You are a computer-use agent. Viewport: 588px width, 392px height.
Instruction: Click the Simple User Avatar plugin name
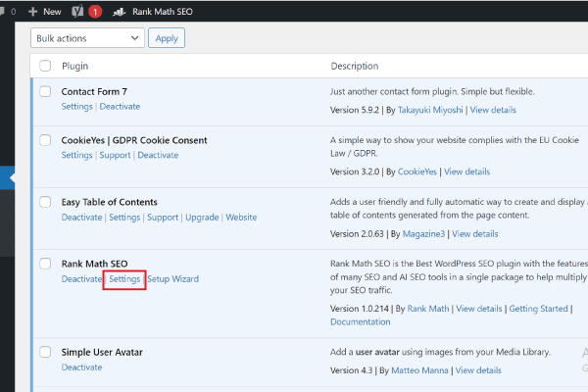pos(102,352)
